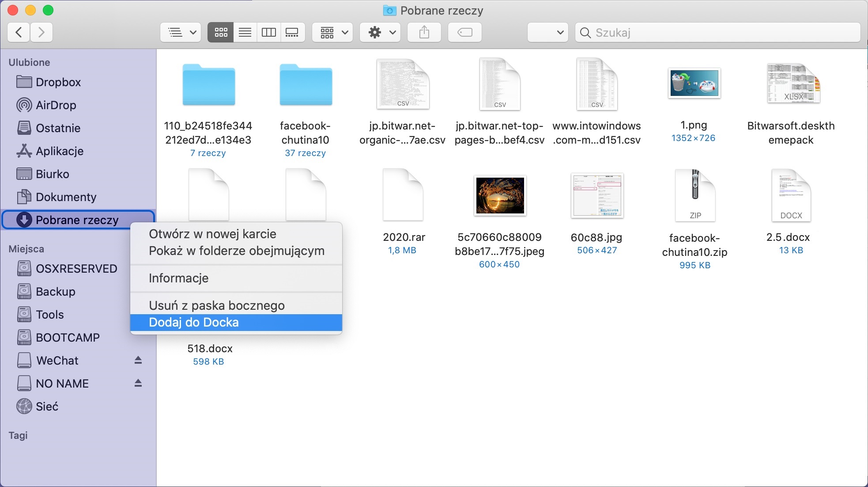The width and height of the screenshot is (868, 487).
Task: Switch to list view mode
Action: click(x=245, y=32)
